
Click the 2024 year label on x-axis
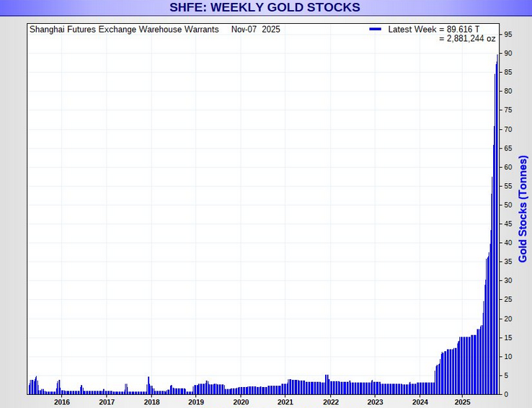coord(420,402)
